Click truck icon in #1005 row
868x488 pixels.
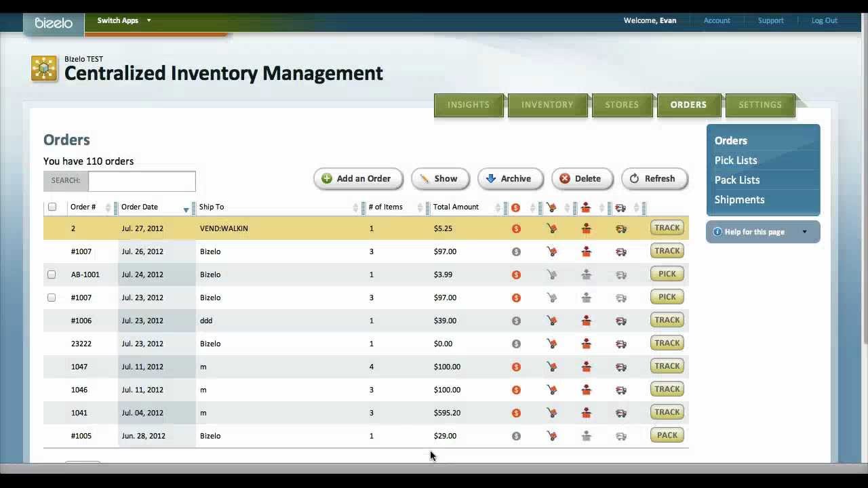click(620, 436)
